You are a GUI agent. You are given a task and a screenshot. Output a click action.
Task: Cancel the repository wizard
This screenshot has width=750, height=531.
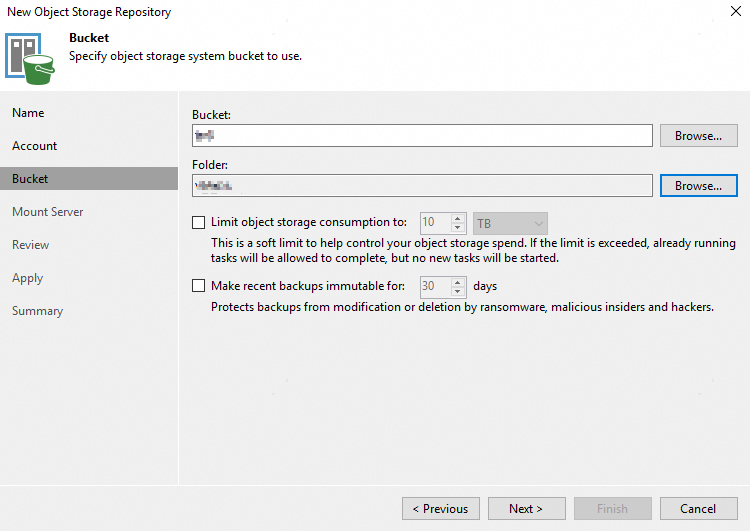[x=698, y=509]
